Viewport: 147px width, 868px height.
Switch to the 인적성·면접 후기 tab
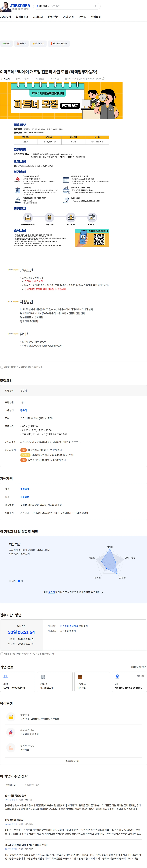coord(32,785)
